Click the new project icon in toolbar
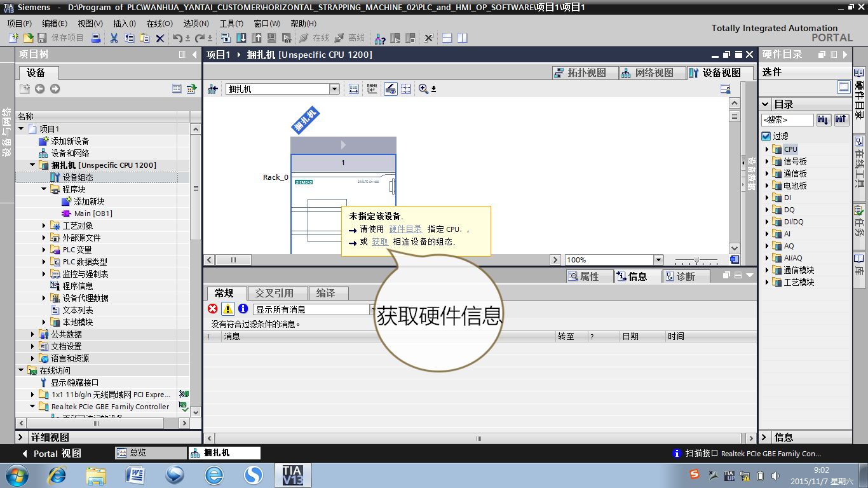 click(x=13, y=38)
